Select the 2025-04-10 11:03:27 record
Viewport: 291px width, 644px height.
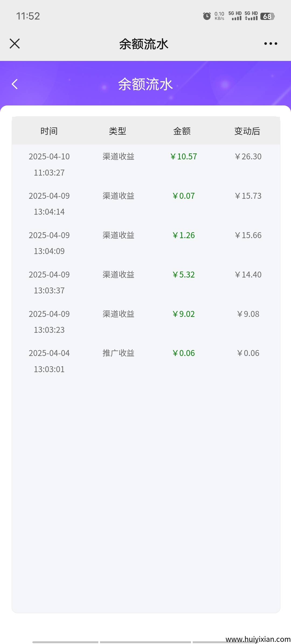[49, 164]
